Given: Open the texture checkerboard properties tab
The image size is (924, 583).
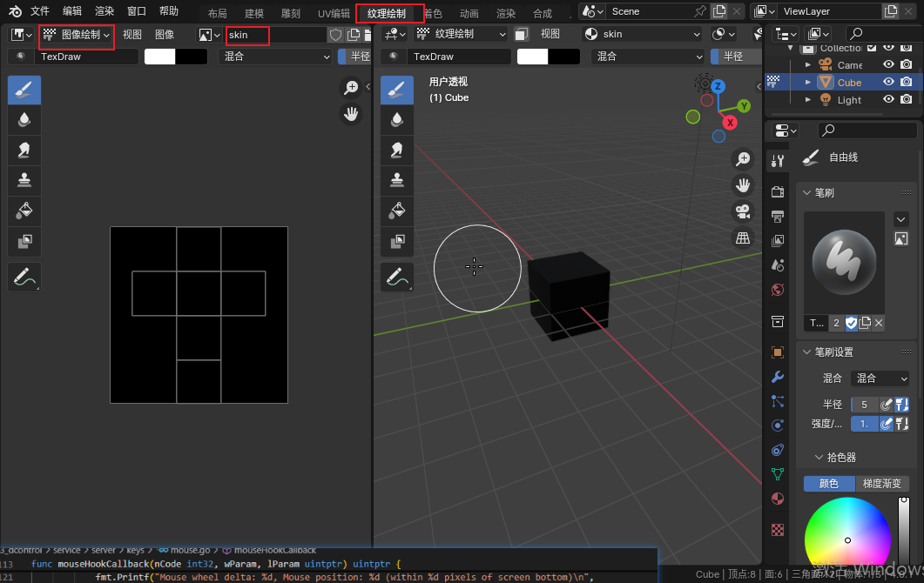Looking at the screenshot, I should click(778, 529).
